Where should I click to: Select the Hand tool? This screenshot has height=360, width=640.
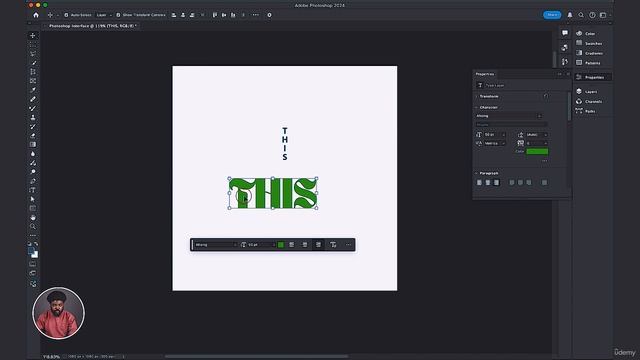point(33,218)
